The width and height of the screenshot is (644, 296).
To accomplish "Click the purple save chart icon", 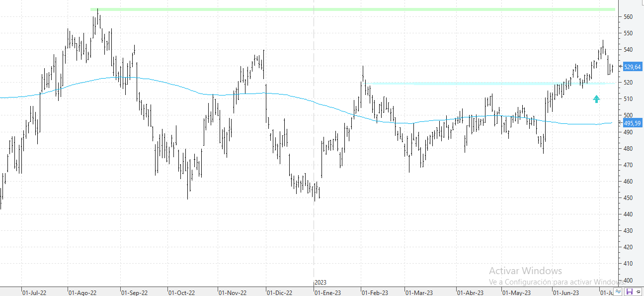I will point(630,292).
